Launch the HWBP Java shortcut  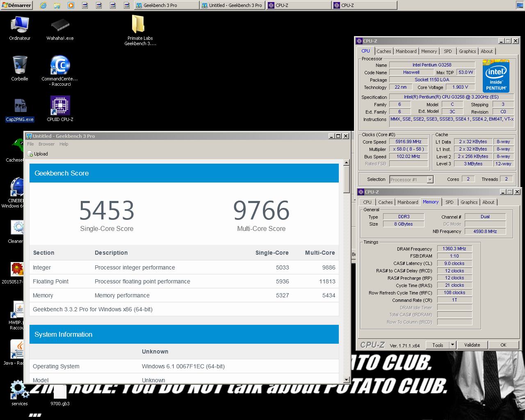[x=17, y=316]
